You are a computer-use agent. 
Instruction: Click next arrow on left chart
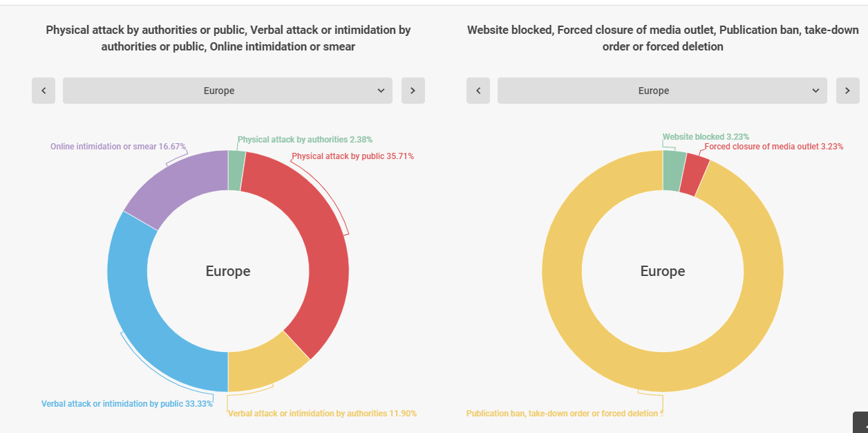coord(413,91)
